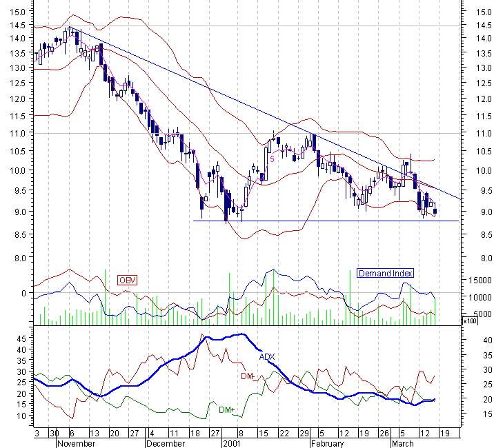The height and width of the screenshot is (448, 494).
Task: Click the 5000 volume scale value
Action: 482,314
